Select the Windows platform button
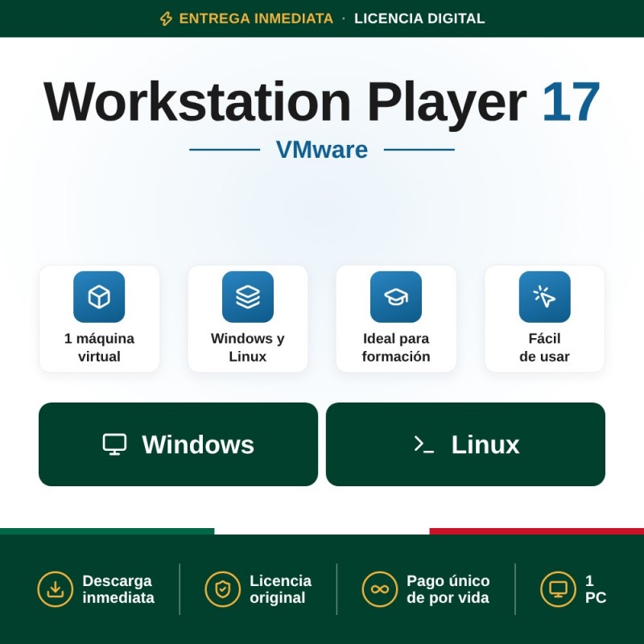 178,444
